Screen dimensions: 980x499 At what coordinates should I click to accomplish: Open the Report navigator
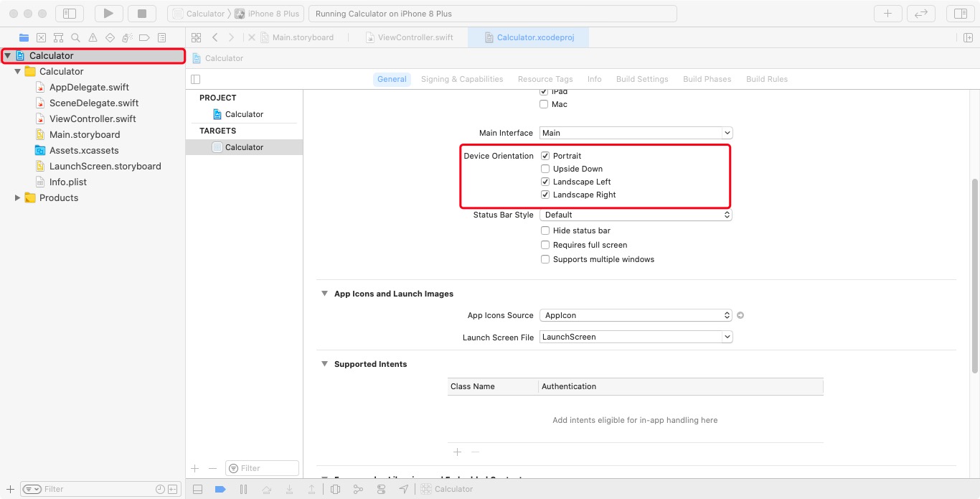(161, 37)
